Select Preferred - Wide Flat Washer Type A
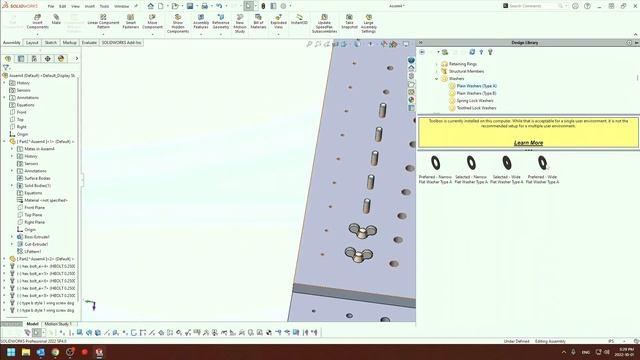The height and width of the screenshot is (360, 640). click(x=542, y=169)
